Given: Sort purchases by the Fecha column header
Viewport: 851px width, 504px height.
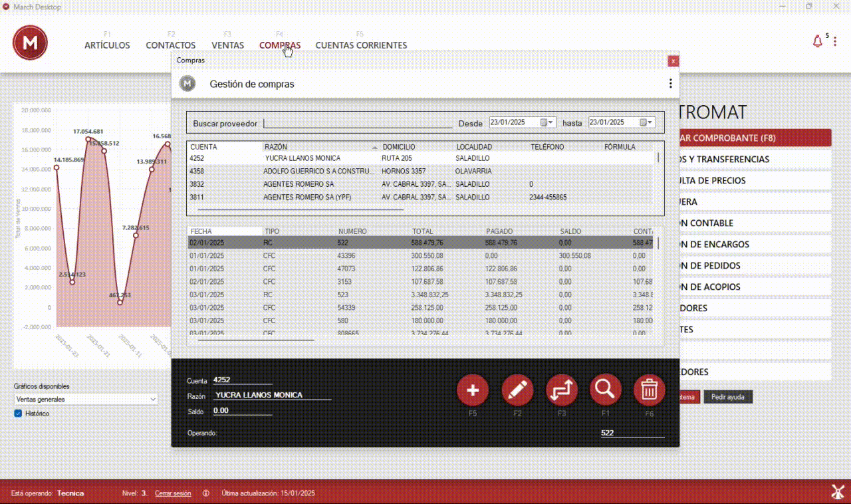Looking at the screenshot, I should coord(225,231).
